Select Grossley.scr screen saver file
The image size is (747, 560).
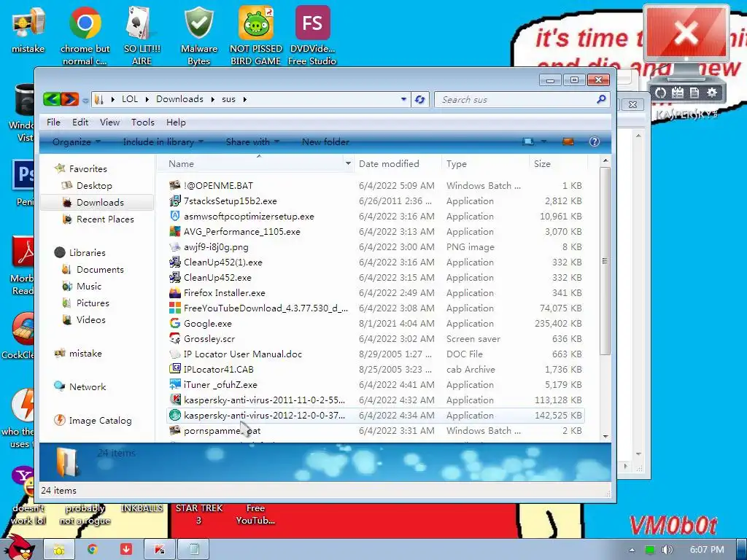(209, 338)
